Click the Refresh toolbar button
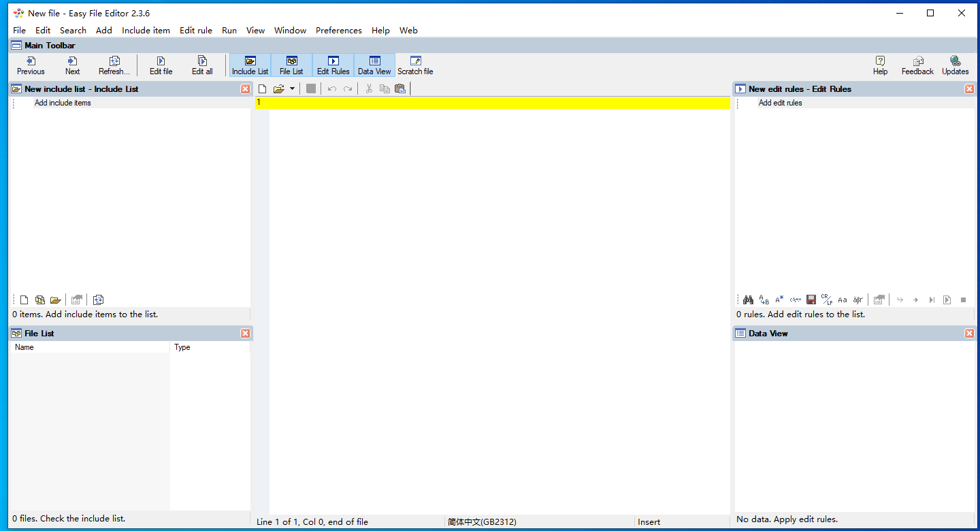This screenshot has height=531, width=980. pyautogui.click(x=114, y=65)
